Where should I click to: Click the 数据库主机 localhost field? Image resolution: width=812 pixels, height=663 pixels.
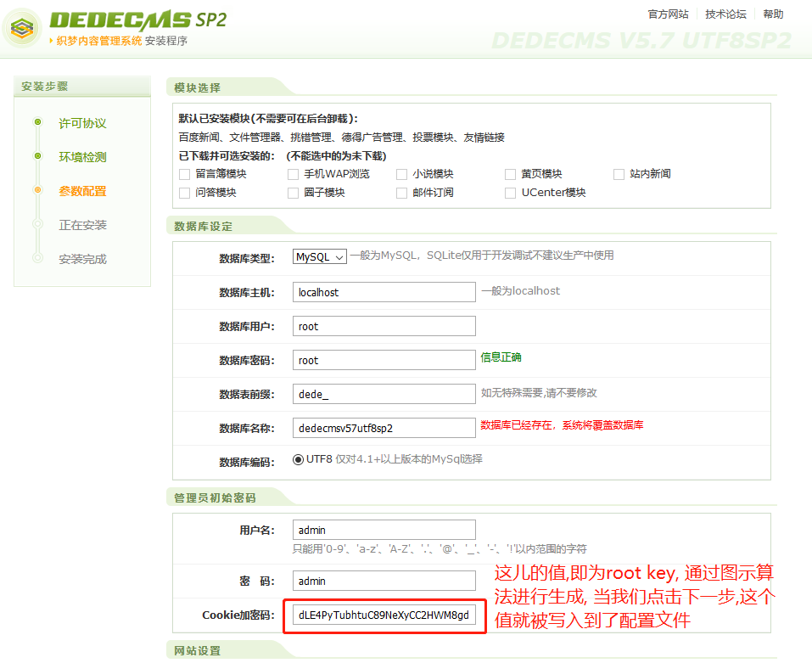pos(384,292)
